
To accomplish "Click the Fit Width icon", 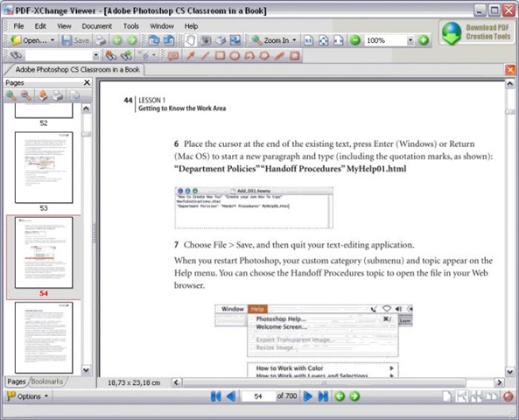I will click(x=339, y=40).
